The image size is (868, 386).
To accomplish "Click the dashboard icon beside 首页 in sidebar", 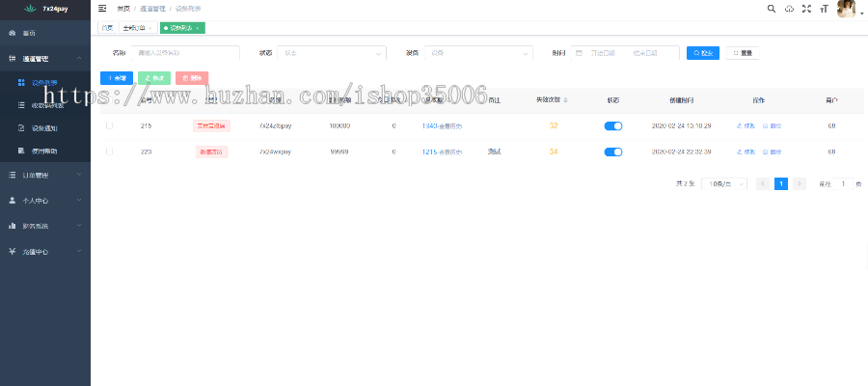I will [x=13, y=33].
